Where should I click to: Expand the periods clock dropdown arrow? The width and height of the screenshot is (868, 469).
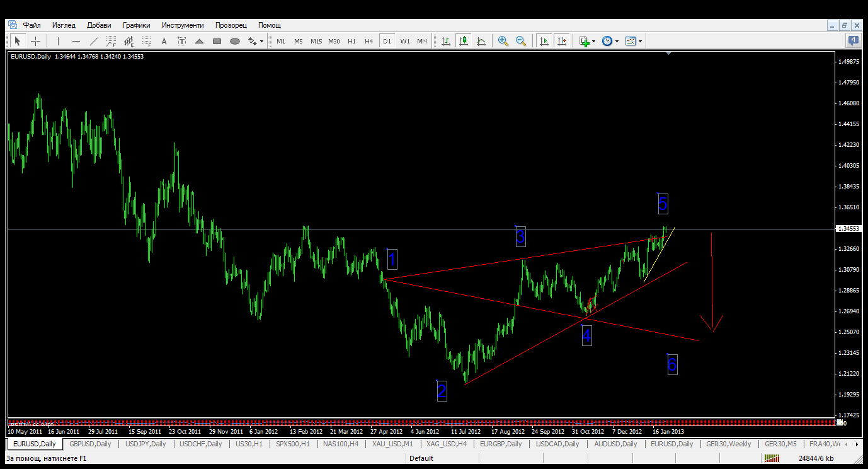point(617,41)
